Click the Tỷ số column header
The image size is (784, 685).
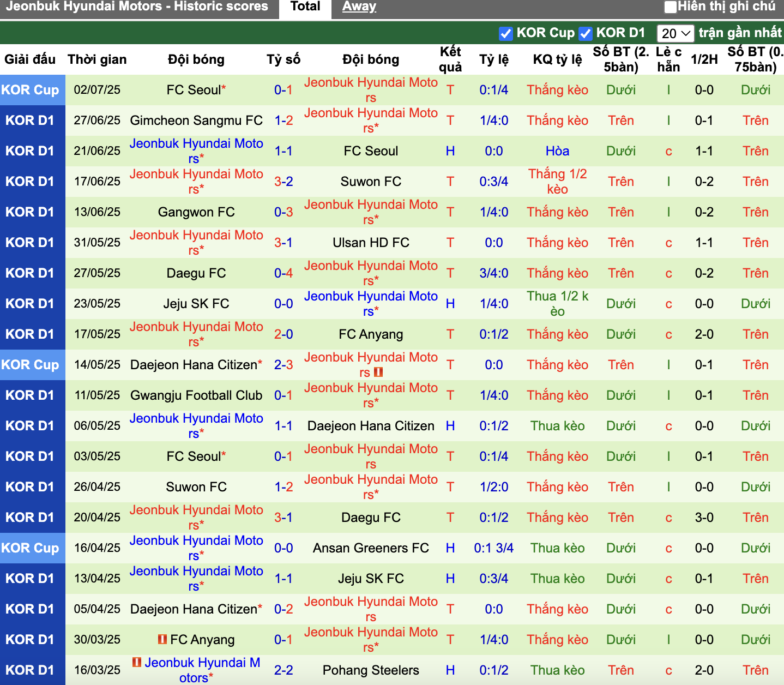(284, 59)
